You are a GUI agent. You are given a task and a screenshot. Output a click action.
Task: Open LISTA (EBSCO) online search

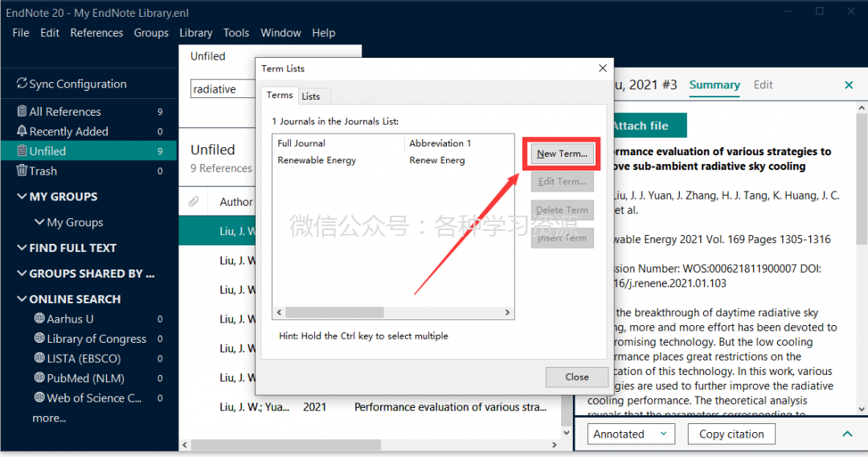pos(84,358)
